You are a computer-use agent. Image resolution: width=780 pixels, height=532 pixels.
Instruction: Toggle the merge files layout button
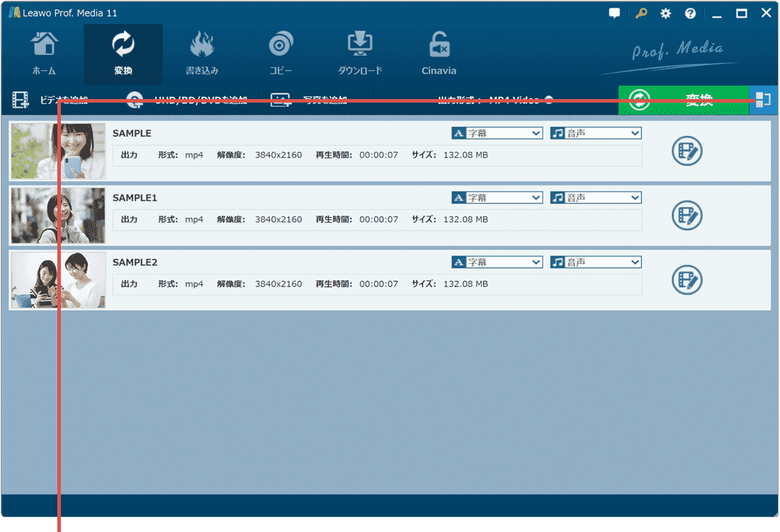pyautogui.click(x=763, y=100)
